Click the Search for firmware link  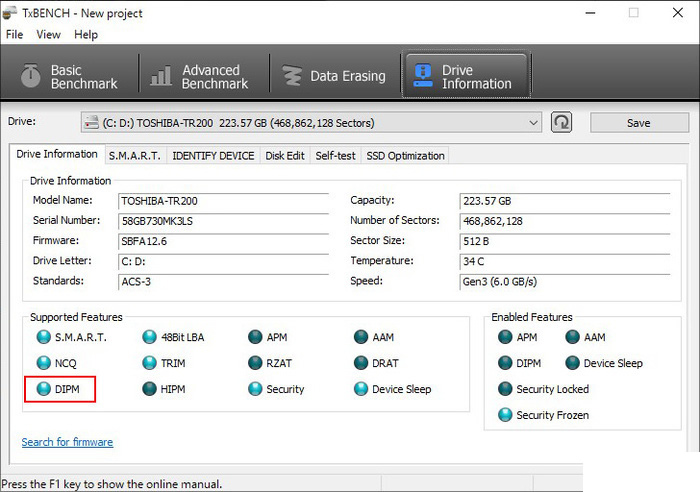point(67,442)
